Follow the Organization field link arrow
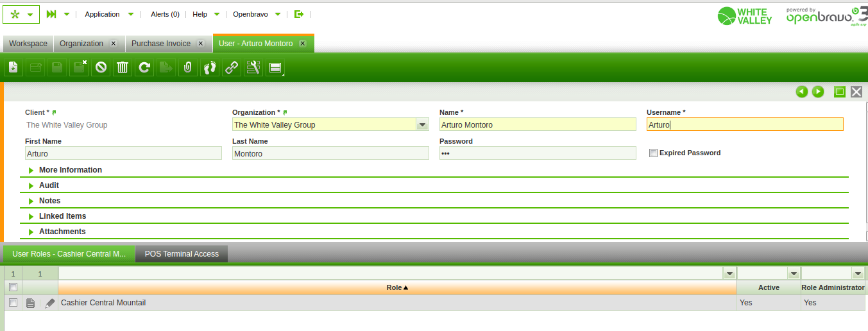This screenshot has width=868, height=331. [285, 112]
